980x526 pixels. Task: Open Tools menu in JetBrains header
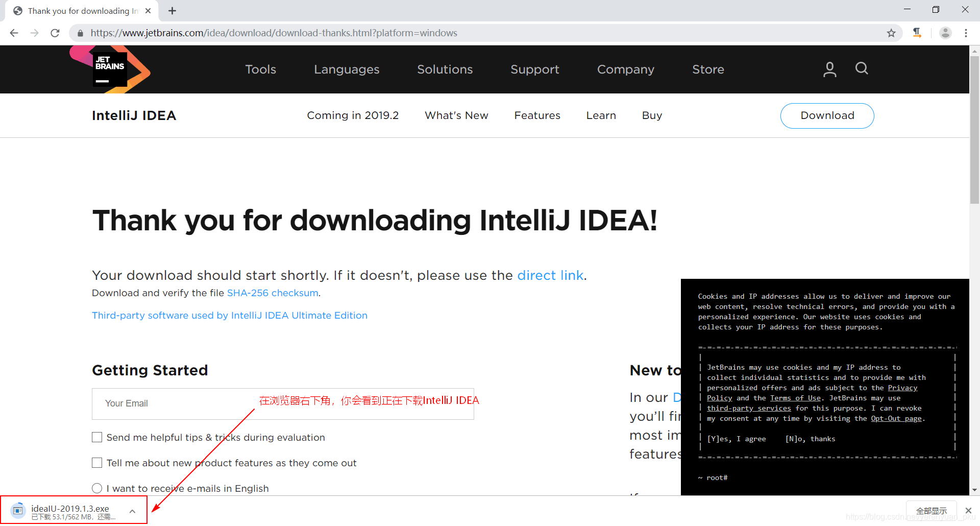pos(260,69)
